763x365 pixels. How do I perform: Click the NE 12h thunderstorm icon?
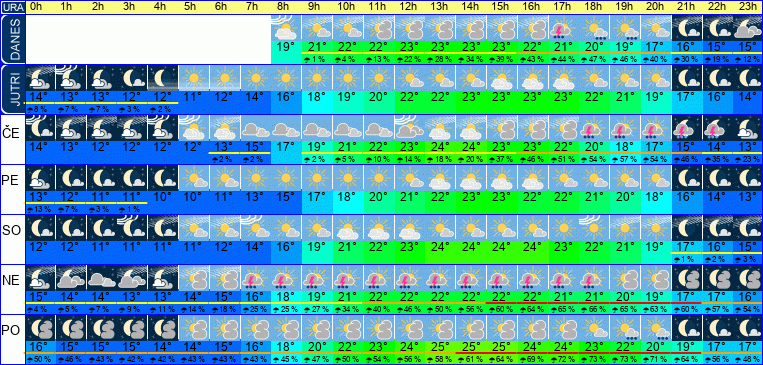(409, 277)
